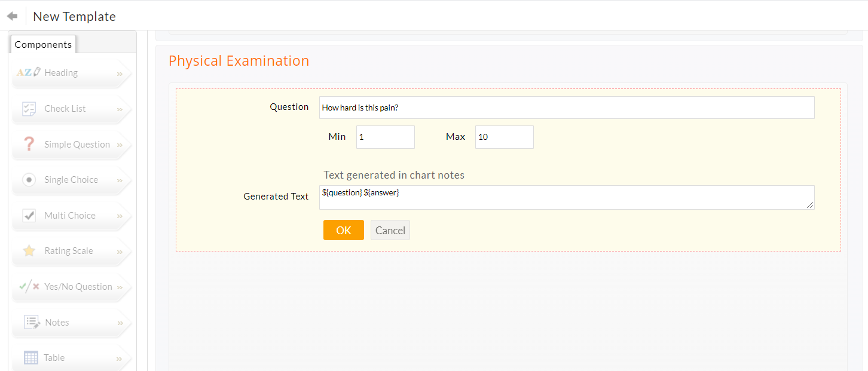868x371 pixels.
Task: Click inside the Question text field
Action: pyautogui.click(x=566, y=107)
